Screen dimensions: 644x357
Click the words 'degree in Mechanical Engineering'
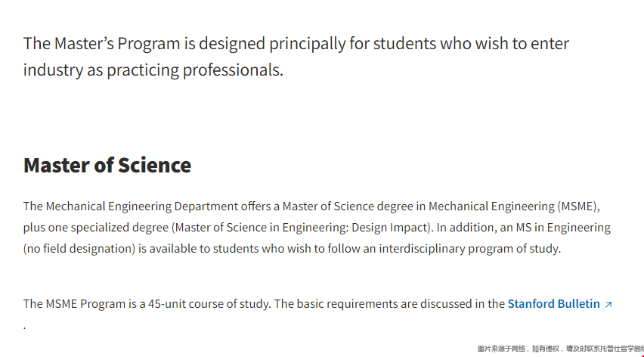(x=467, y=206)
